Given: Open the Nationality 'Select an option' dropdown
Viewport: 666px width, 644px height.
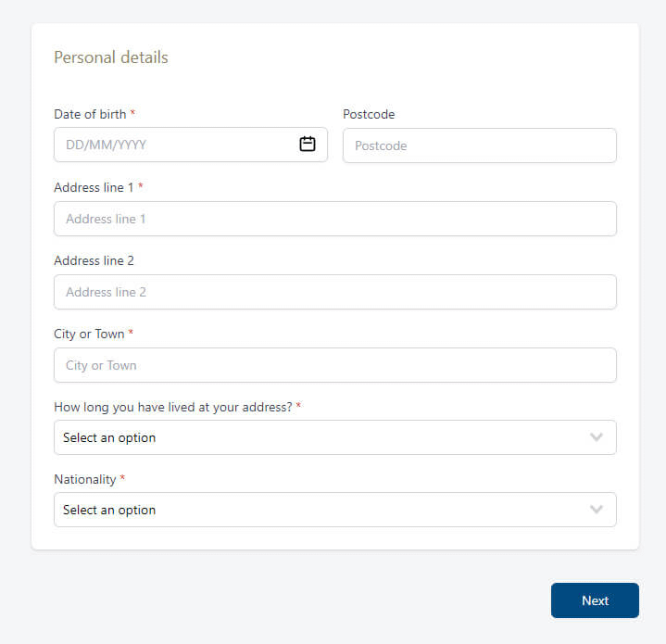Looking at the screenshot, I should pos(315,510).
